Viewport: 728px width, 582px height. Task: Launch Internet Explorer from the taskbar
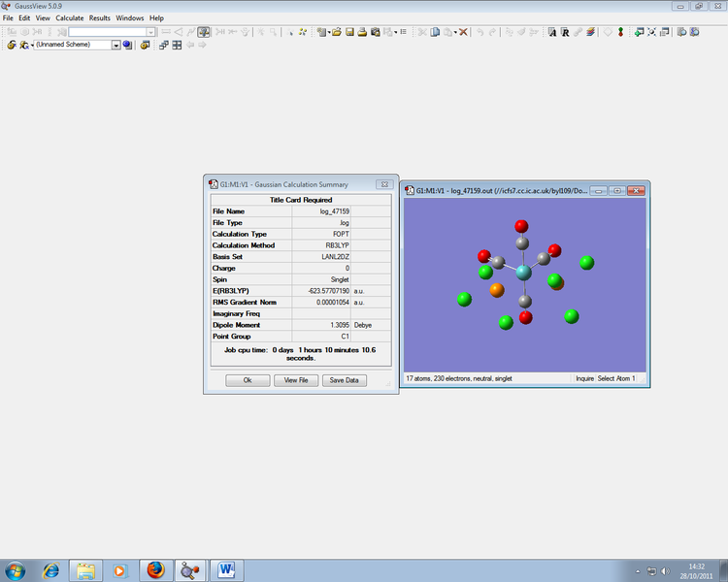coord(50,570)
